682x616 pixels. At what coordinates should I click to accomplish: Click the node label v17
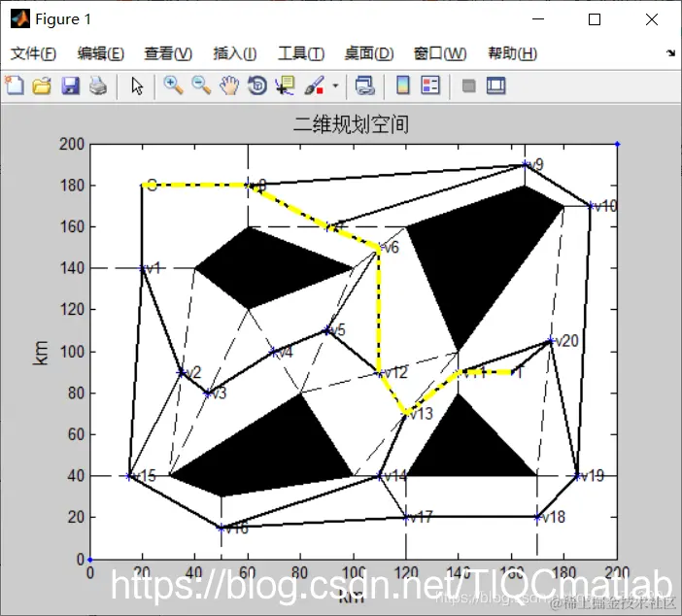click(x=421, y=517)
